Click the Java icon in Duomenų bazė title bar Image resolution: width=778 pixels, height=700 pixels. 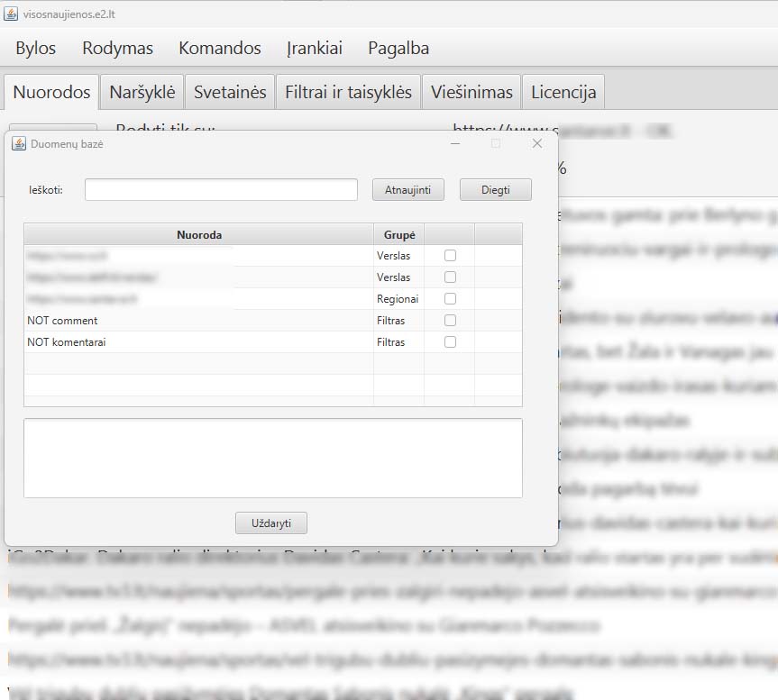pyautogui.click(x=18, y=143)
